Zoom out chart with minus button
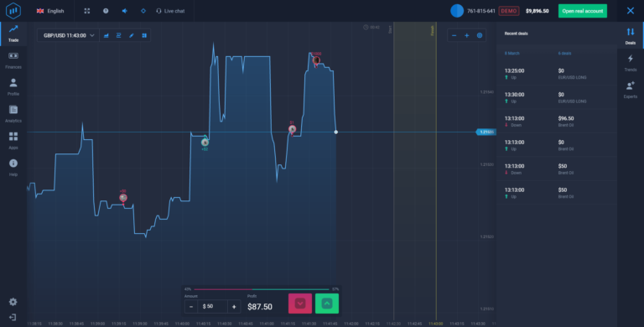 (x=454, y=35)
